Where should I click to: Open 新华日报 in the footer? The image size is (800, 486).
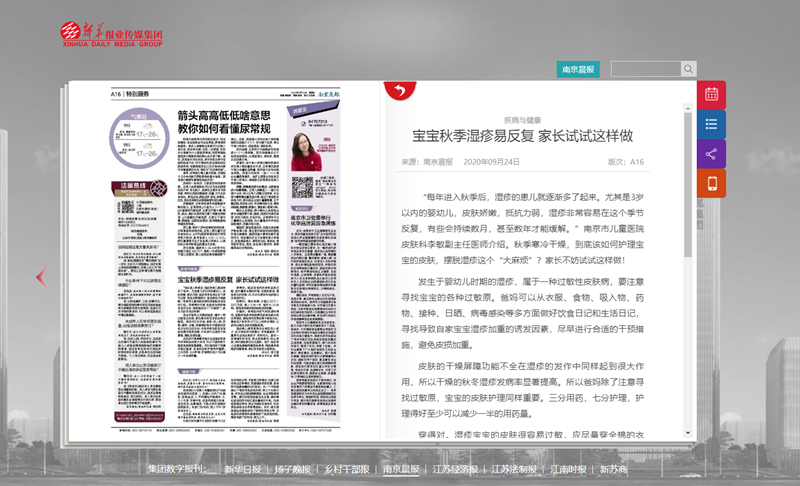(x=242, y=469)
